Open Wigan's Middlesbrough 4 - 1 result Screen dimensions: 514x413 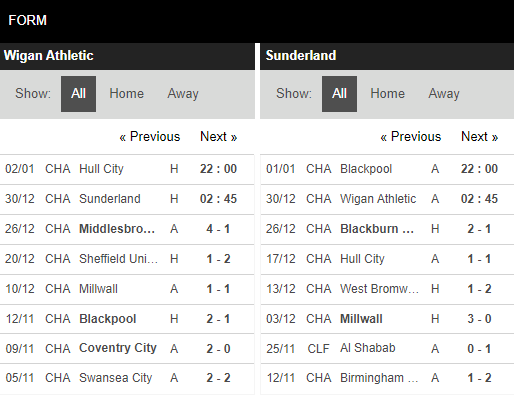[x=127, y=229]
